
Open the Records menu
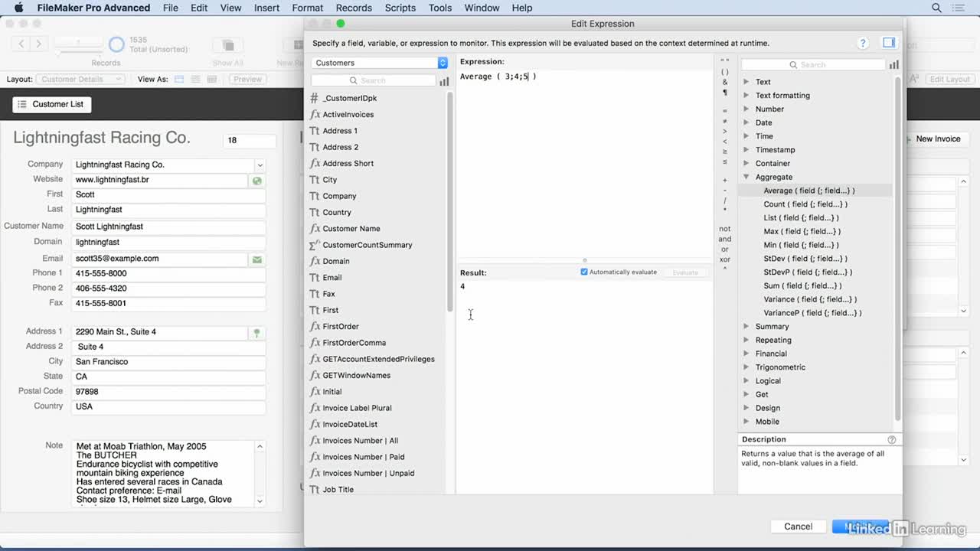[354, 8]
